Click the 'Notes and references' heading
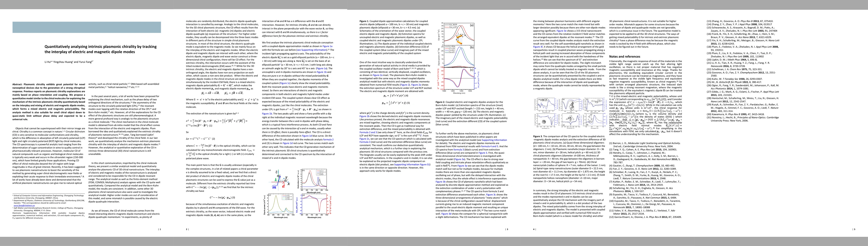The image size is (868, 246). click(x=624, y=56)
